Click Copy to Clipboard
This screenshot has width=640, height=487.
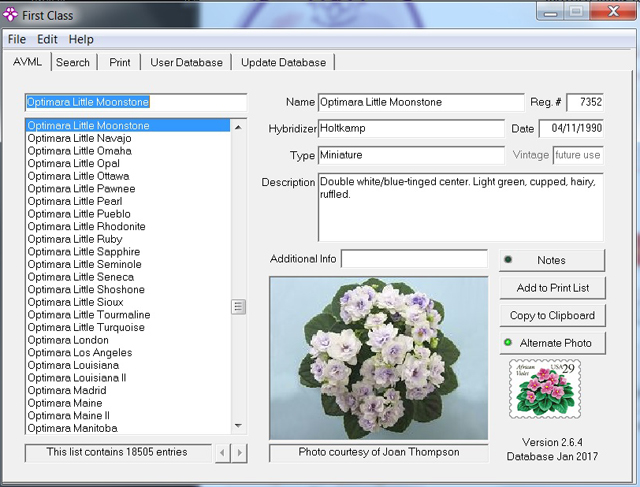(552, 315)
